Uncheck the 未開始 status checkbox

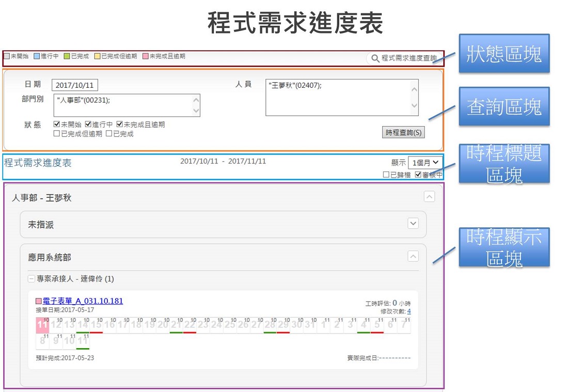coord(57,124)
